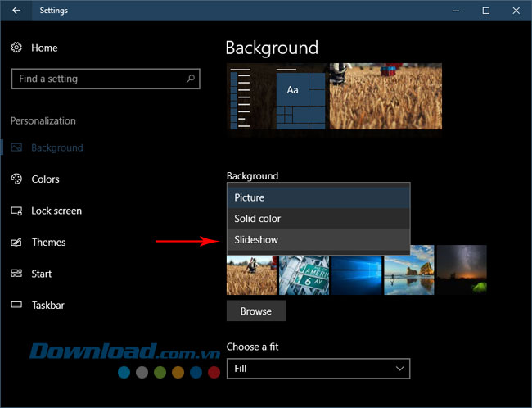Click the Start menu icon in sidebar
The width and height of the screenshot is (532, 408).
[x=16, y=274]
